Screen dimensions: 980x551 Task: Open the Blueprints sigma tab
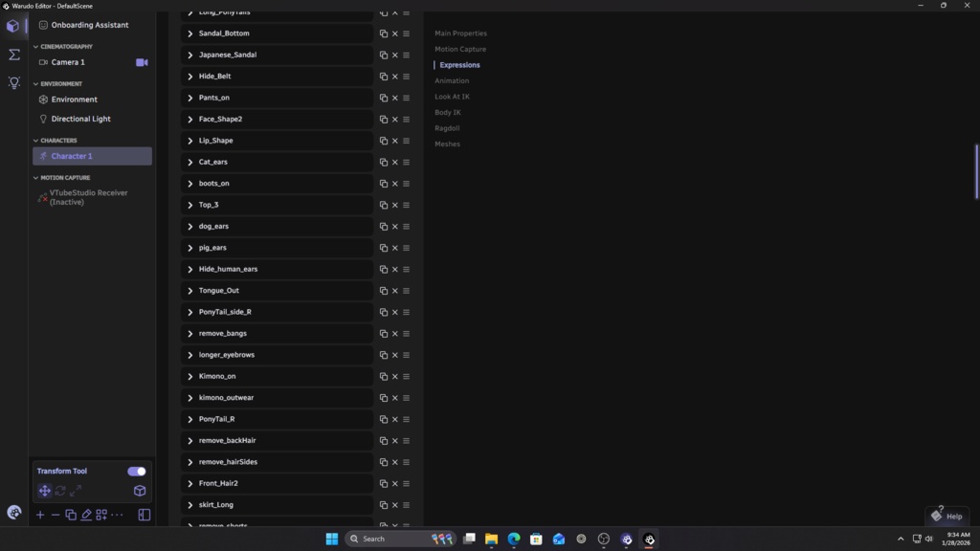(13, 55)
